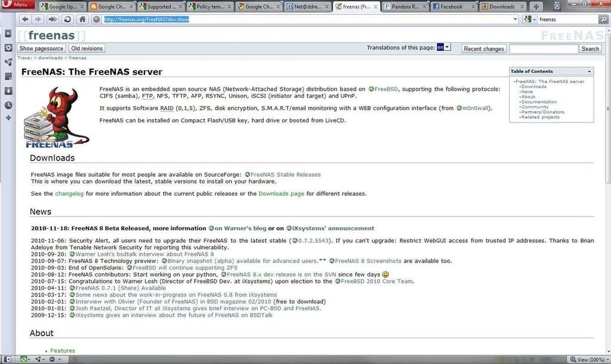
Task: Click the freenas wiki title logo link
Action: tap(51, 35)
